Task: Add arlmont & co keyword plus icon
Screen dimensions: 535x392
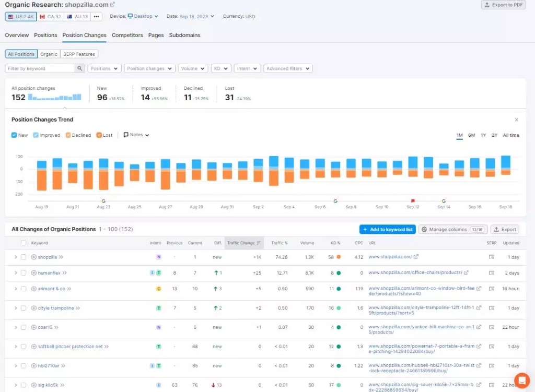Action: point(34,289)
